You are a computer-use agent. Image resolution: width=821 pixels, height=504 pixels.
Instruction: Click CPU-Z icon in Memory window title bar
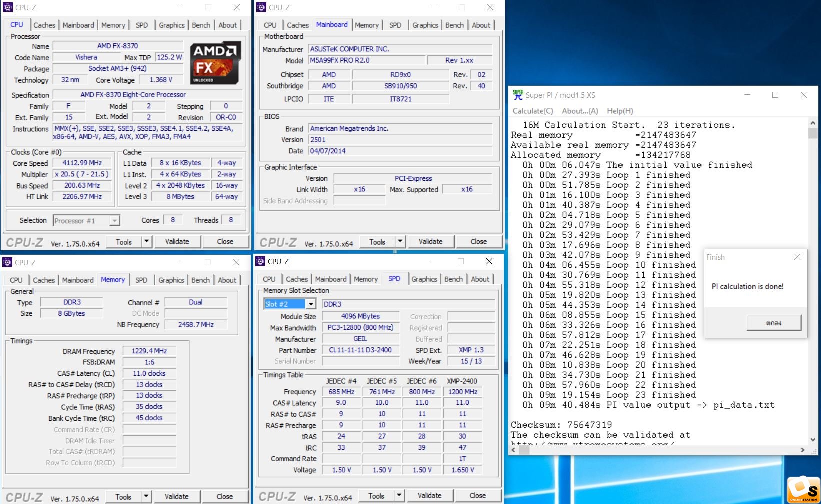[x=7, y=262]
